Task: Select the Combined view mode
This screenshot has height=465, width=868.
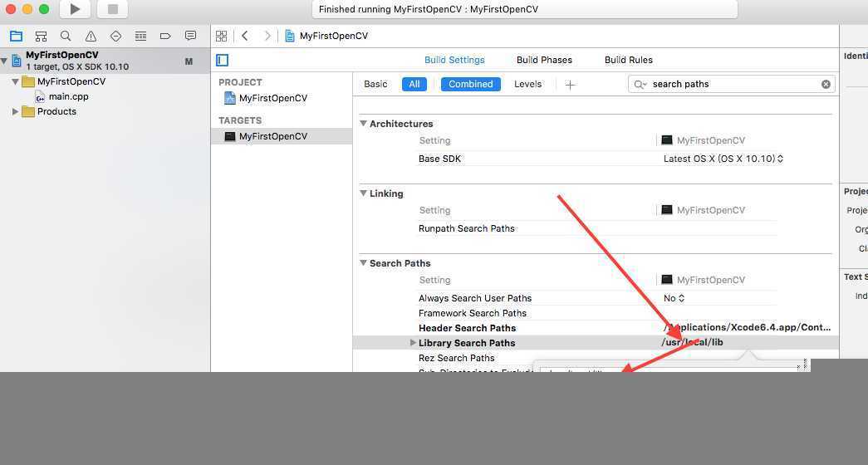Action: coord(470,84)
